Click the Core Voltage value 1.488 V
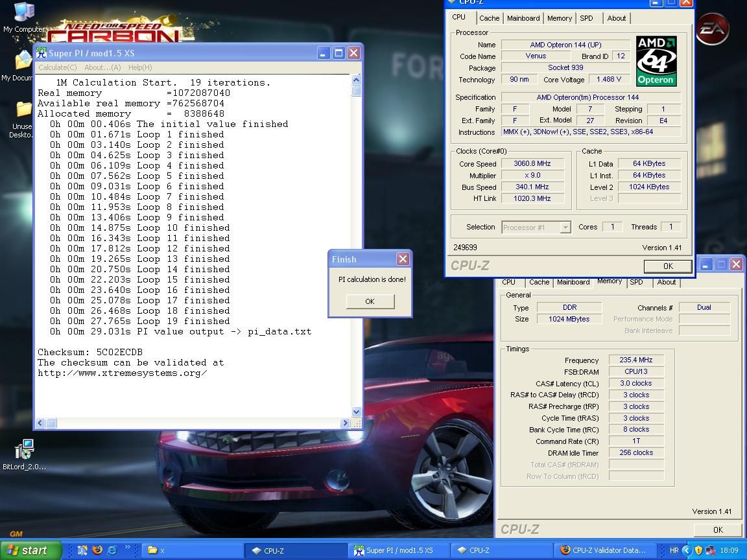This screenshot has height=560, width=747. point(609,79)
